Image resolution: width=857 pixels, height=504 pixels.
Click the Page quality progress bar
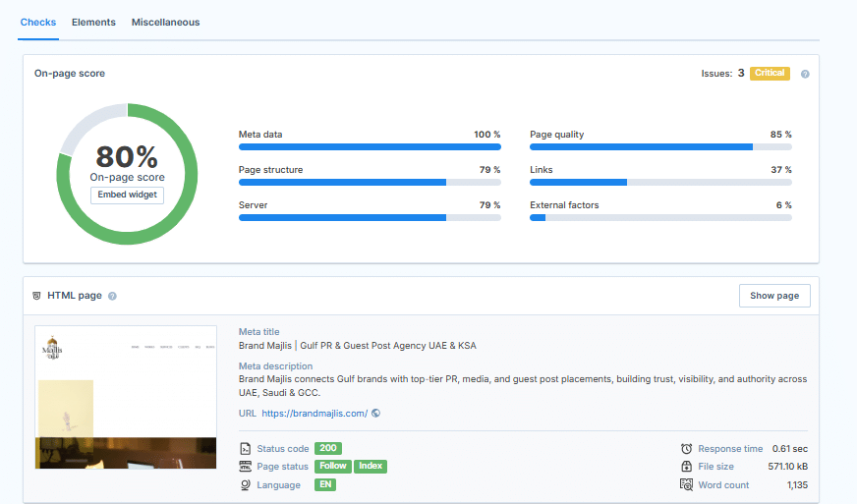[660, 147]
